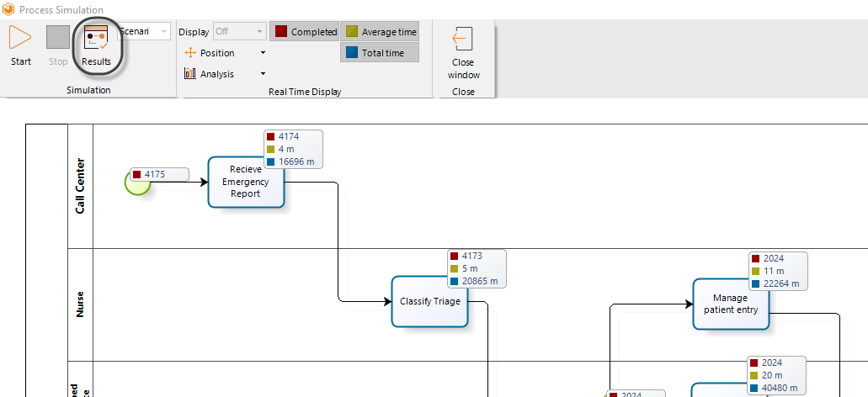This screenshot has height=397, width=868.
Task: Click the 20865 m total time value
Action: pos(480,282)
